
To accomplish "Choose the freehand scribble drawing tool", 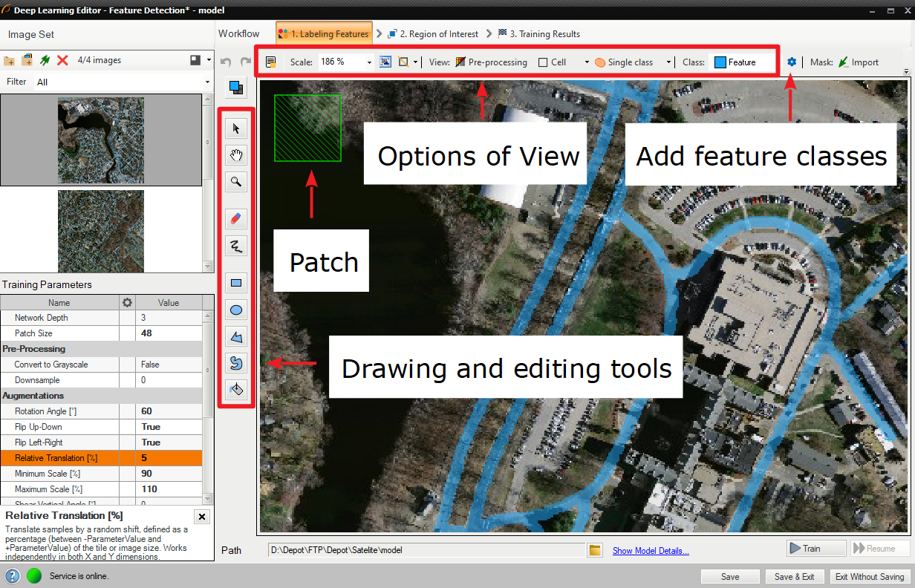I will click(236, 245).
